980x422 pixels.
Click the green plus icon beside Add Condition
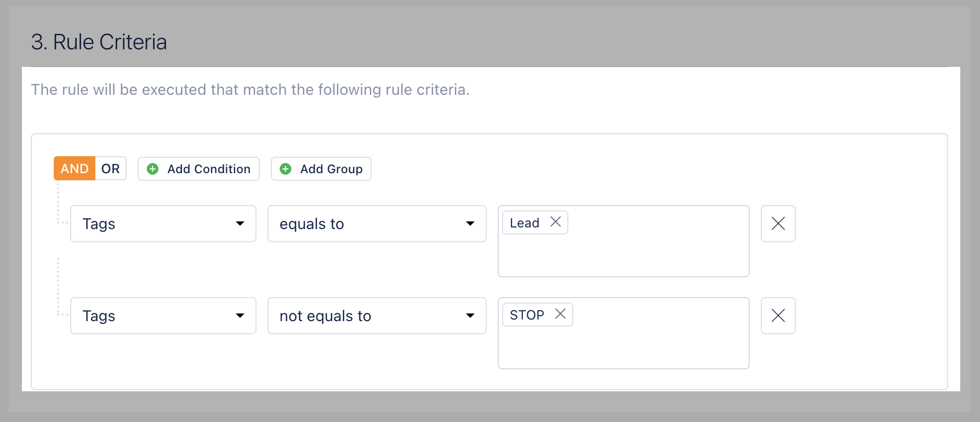tap(153, 169)
